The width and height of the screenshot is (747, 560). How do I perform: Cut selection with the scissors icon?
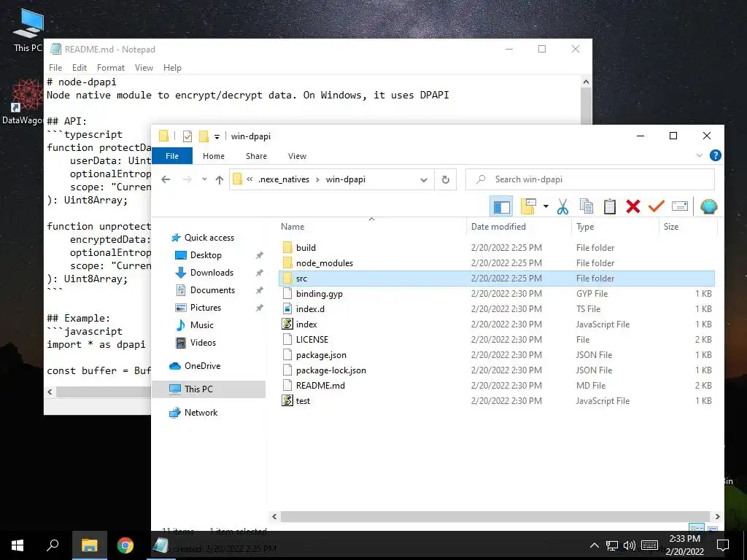[x=562, y=206]
